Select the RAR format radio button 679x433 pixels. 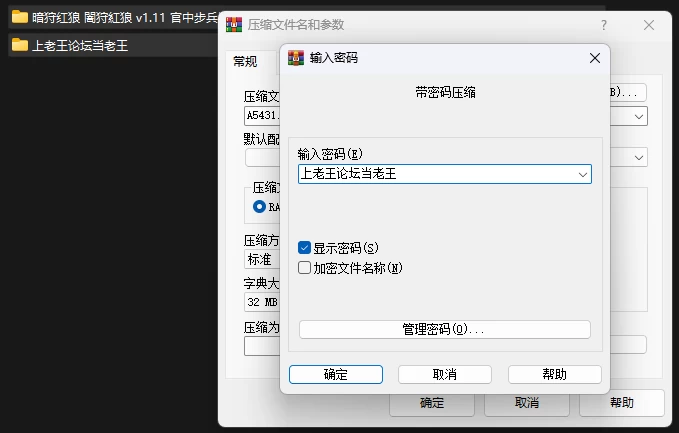tap(259, 207)
